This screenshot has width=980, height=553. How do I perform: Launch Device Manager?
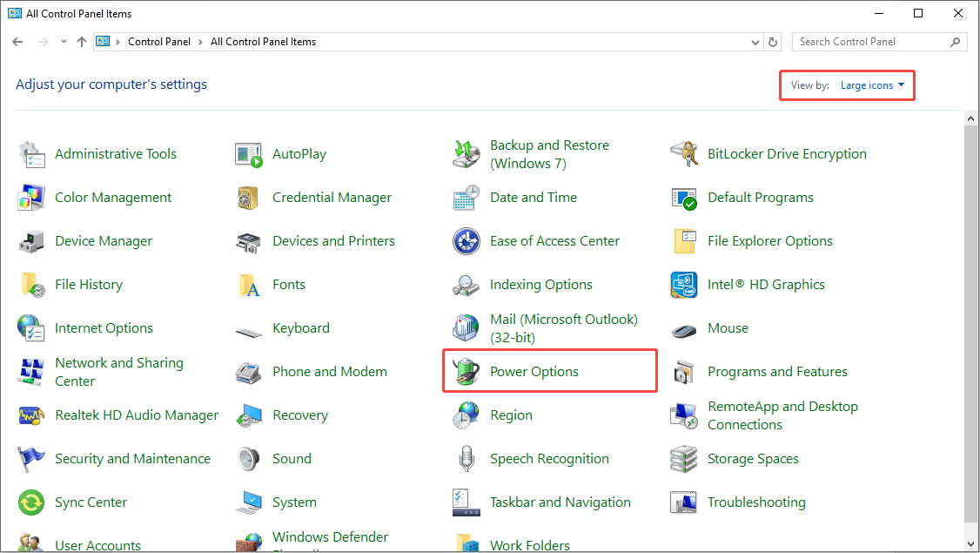pyautogui.click(x=104, y=240)
